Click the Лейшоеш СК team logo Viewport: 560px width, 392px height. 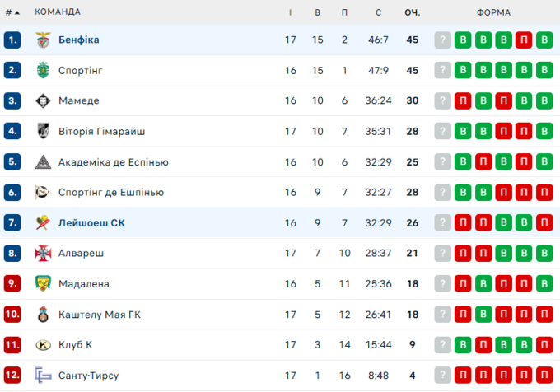tap(43, 223)
